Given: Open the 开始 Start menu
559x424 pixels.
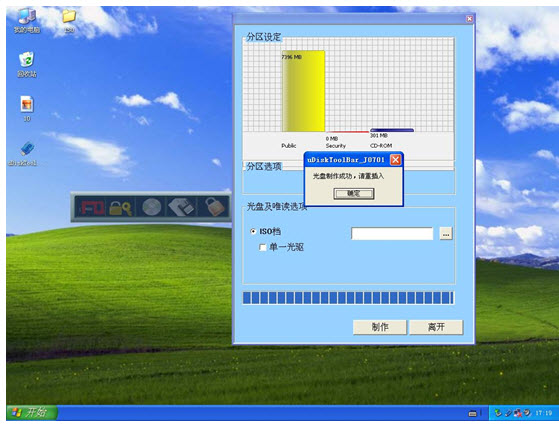Looking at the screenshot, I should 32,413.
